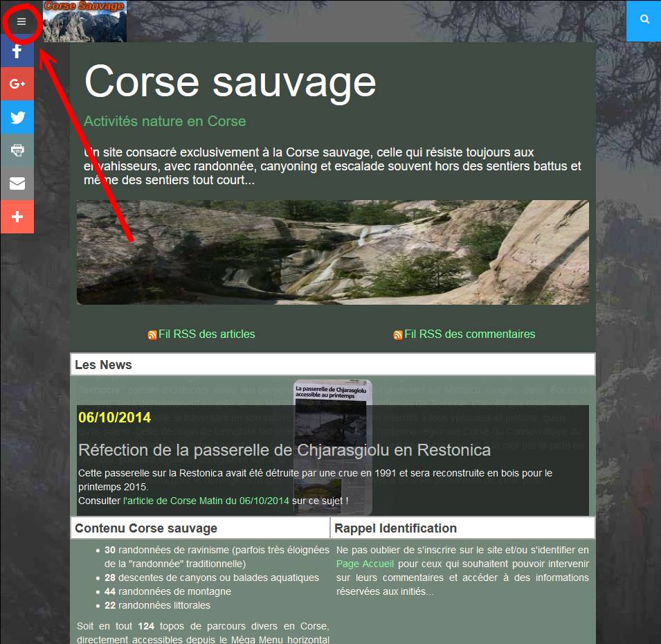This screenshot has width=661, height=644.
Task: Open Fil RSS des commentaires link
Action: coord(469,334)
